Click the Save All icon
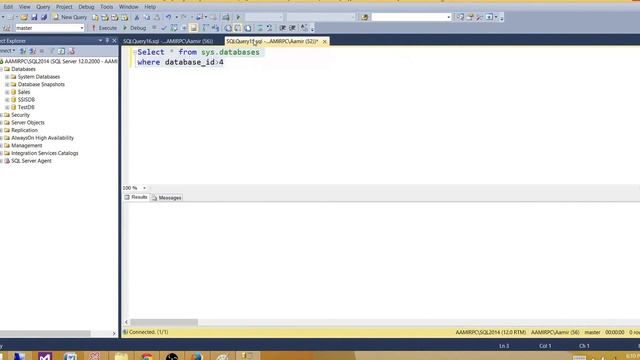640x360 pixels. 44,17
